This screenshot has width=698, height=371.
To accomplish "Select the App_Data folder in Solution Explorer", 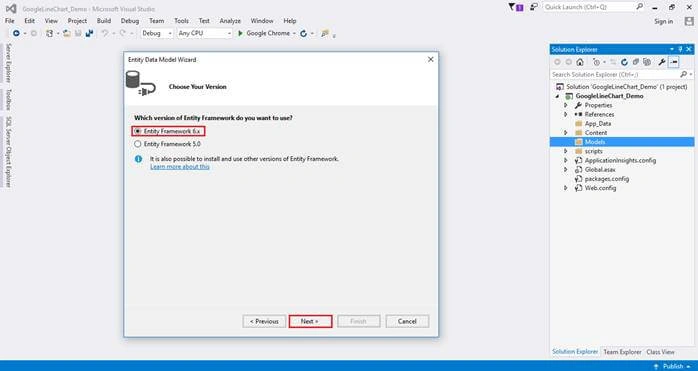I will pos(597,123).
